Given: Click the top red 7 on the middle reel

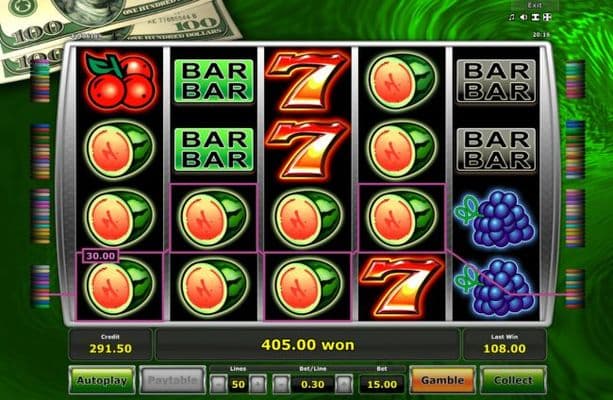Looking at the screenshot, I should (x=307, y=80).
